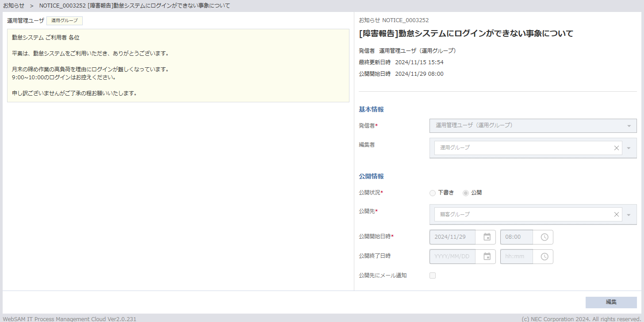Click the 公開開始日時 date field 2024/11/29
The image size is (644, 322).
[x=452, y=237]
